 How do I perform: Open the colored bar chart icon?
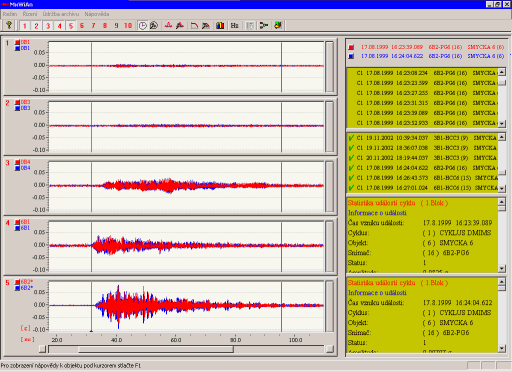coord(220,26)
